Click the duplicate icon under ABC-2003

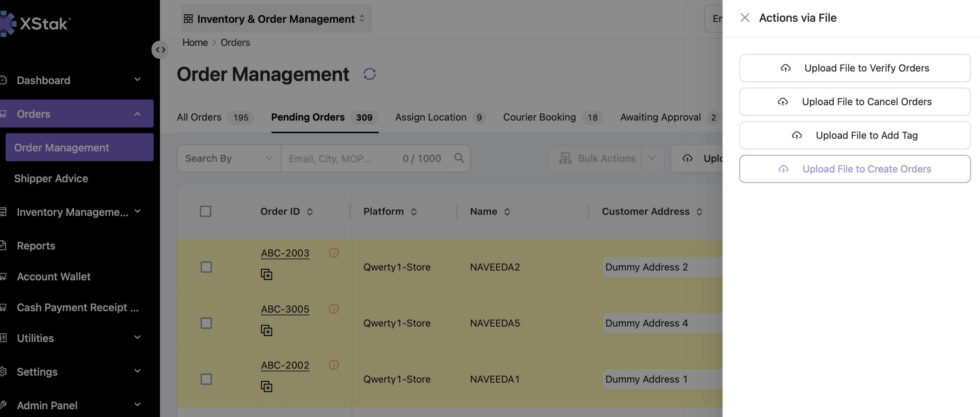click(266, 274)
